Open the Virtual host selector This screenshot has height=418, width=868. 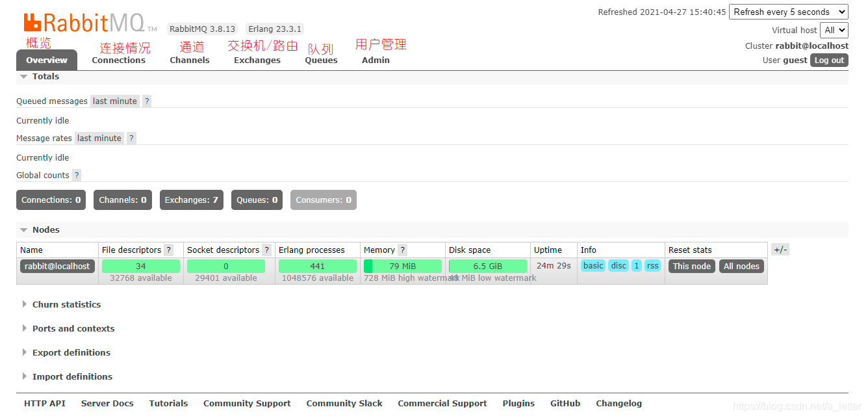click(834, 30)
